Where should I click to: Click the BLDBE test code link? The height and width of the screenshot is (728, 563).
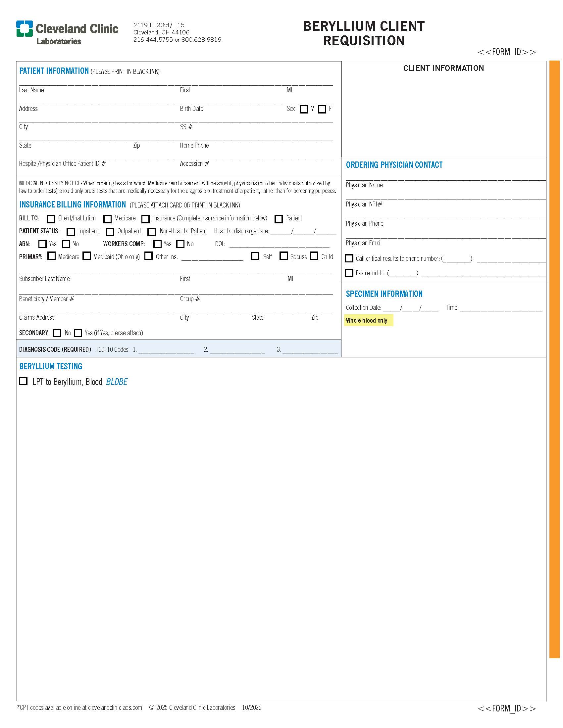point(116,382)
